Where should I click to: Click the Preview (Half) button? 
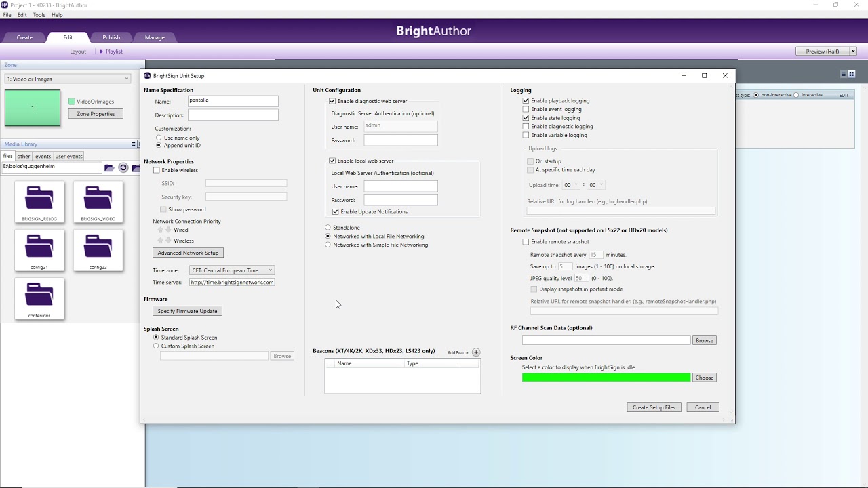pos(822,52)
